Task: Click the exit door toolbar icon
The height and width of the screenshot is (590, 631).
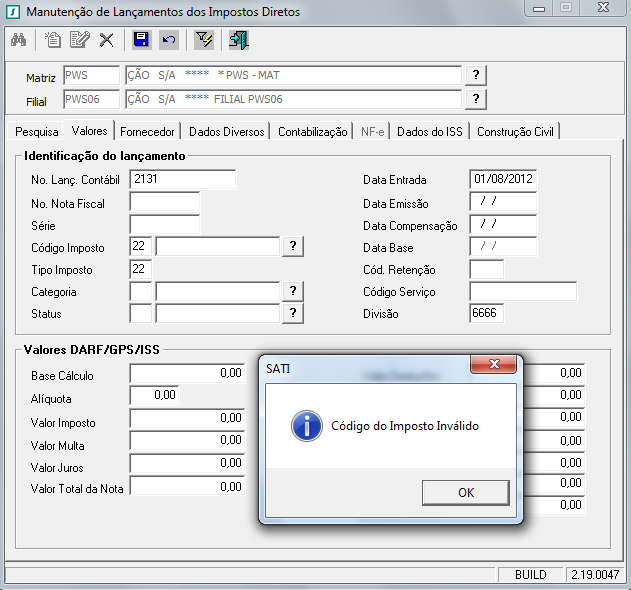Action: point(239,40)
